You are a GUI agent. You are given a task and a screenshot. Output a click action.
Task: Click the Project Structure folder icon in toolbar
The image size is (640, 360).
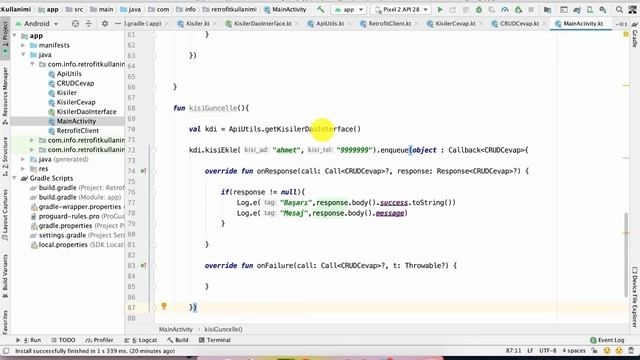[547, 9]
